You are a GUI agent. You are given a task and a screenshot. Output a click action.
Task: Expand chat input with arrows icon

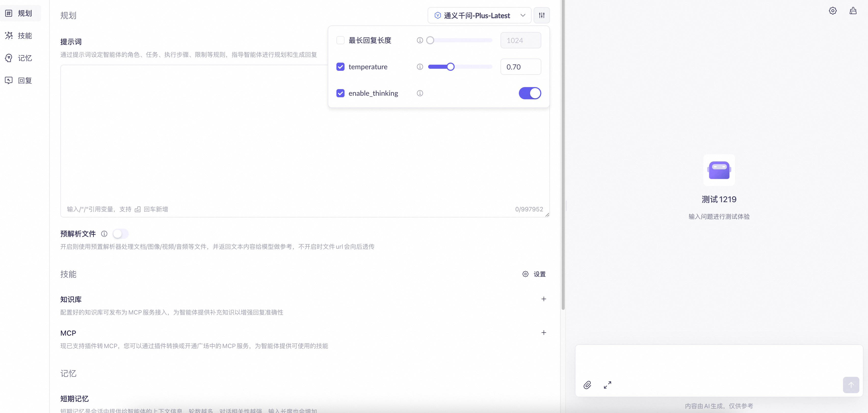(x=608, y=385)
